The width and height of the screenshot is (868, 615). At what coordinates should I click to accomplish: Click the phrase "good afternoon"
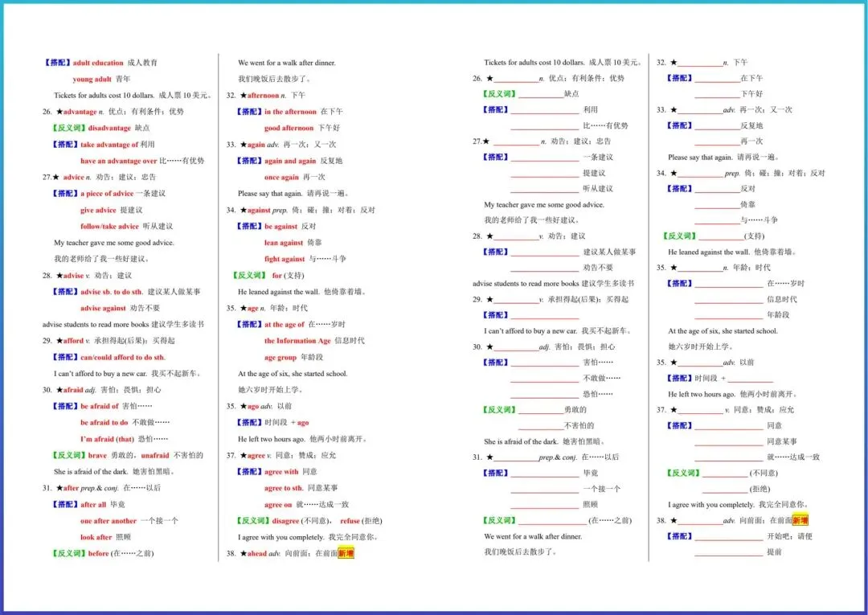tap(289, 129)
